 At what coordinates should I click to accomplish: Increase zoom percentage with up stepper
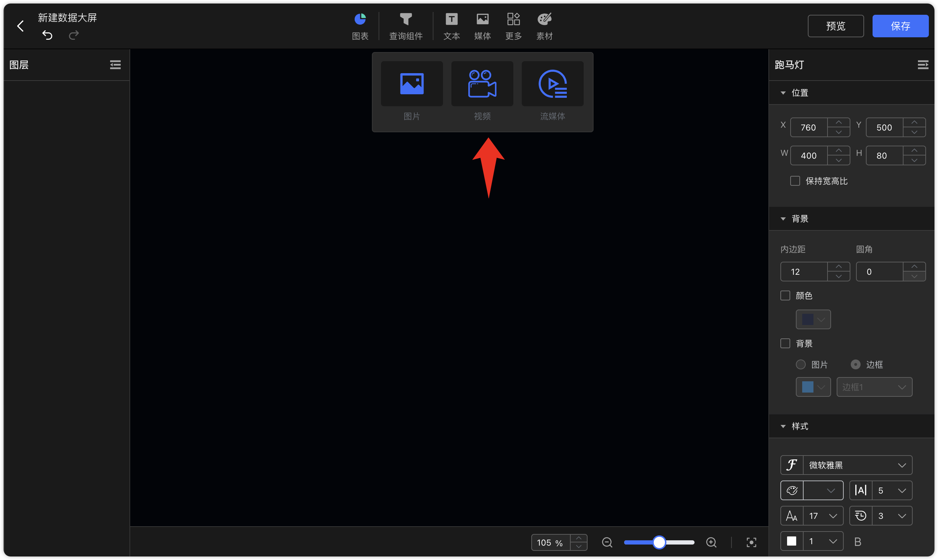pos(578,538)
